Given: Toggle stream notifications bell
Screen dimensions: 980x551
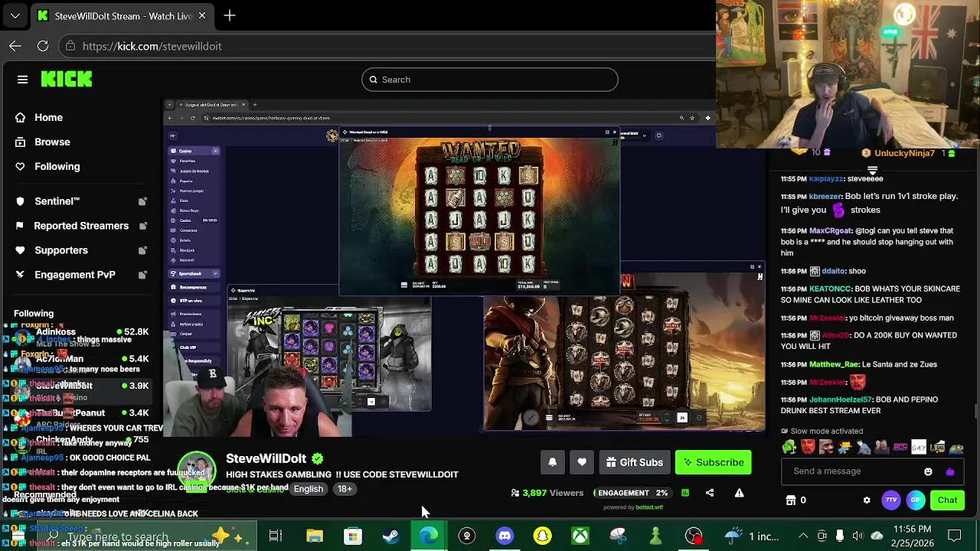Looking at the screenshot, I should pos(553,462).
